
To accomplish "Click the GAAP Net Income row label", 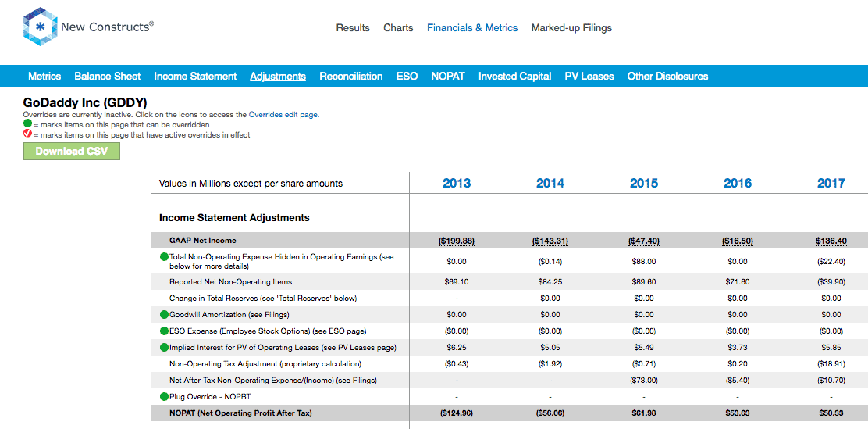I will coord(203,241).
